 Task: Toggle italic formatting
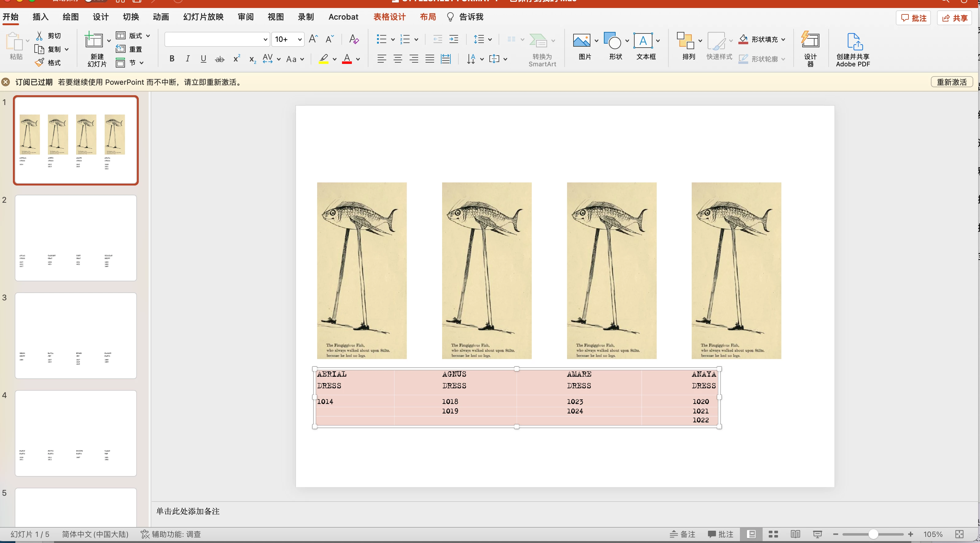click(188, 59)
